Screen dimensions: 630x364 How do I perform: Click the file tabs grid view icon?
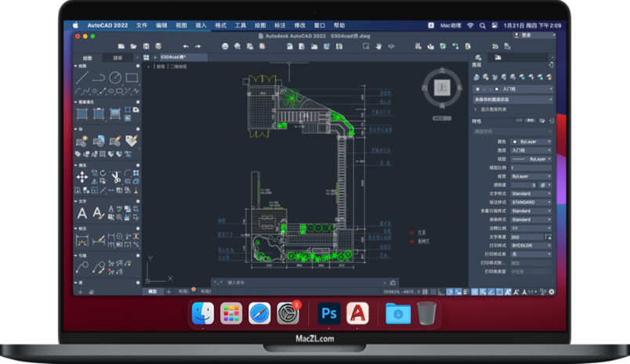(147, 57)
